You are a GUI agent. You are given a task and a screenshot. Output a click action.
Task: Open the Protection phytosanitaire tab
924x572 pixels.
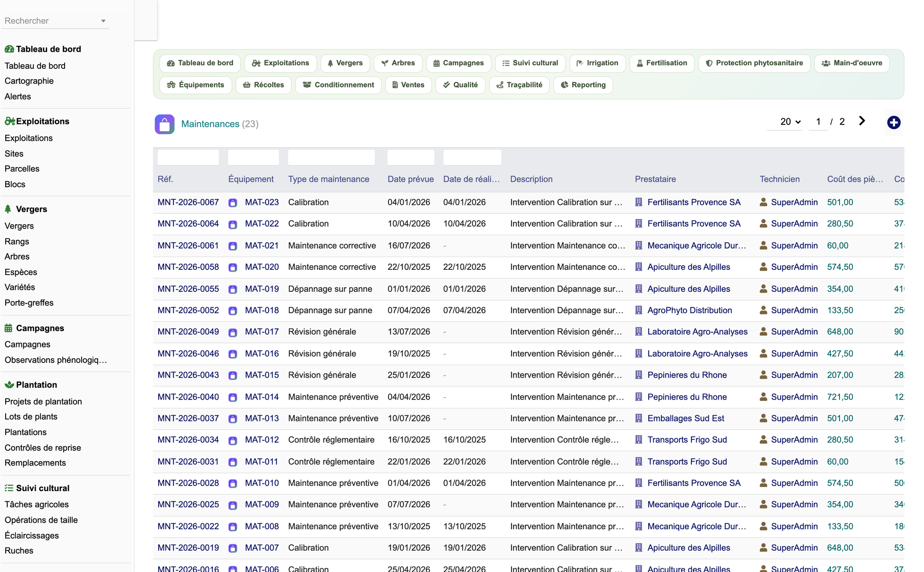pos(754,63)
